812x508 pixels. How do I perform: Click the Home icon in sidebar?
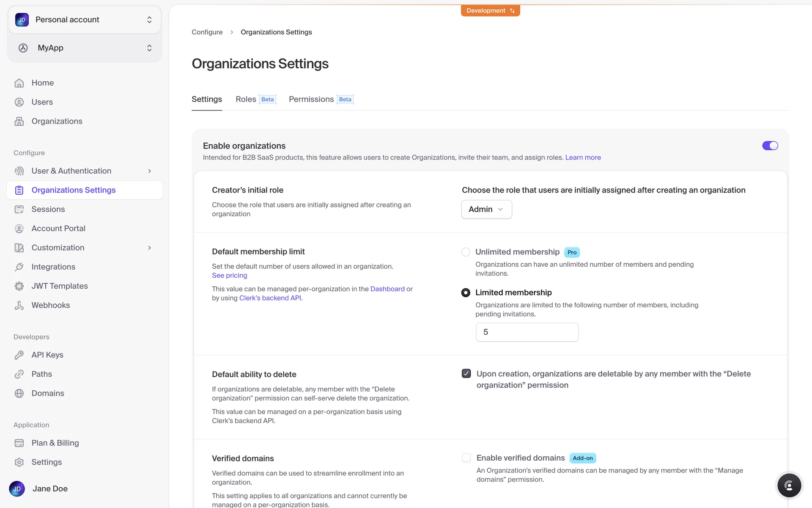pos(19,83)
